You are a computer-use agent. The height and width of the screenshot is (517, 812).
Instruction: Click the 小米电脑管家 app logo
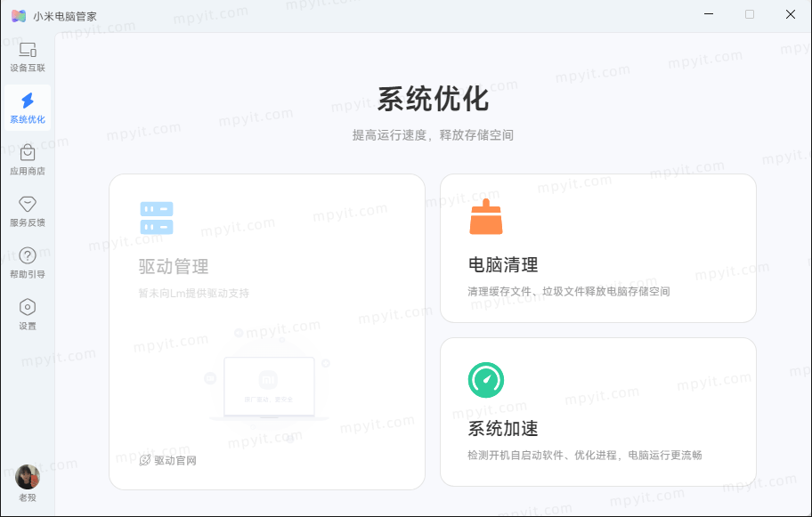(x=19, y=16)
